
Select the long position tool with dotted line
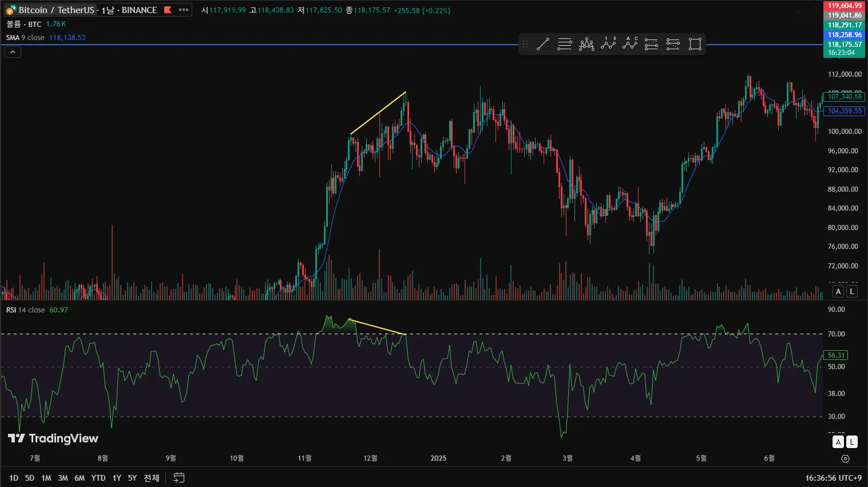pos(651,44)
